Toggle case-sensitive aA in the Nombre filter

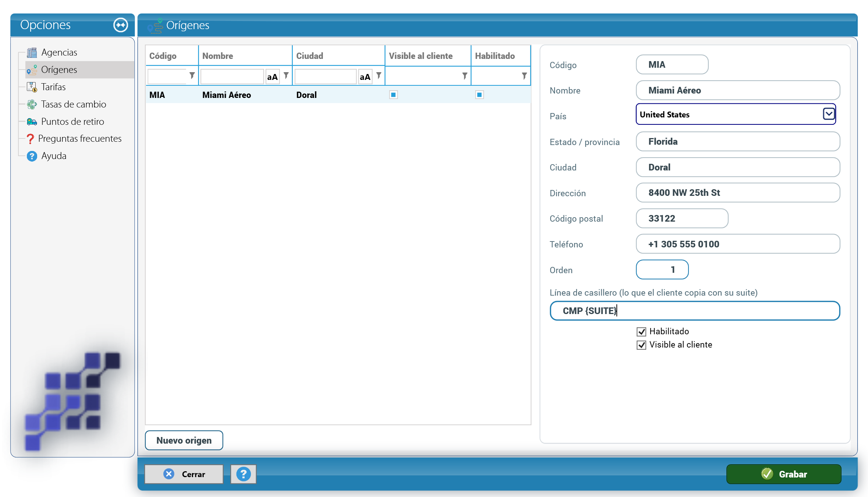[272, 77]
